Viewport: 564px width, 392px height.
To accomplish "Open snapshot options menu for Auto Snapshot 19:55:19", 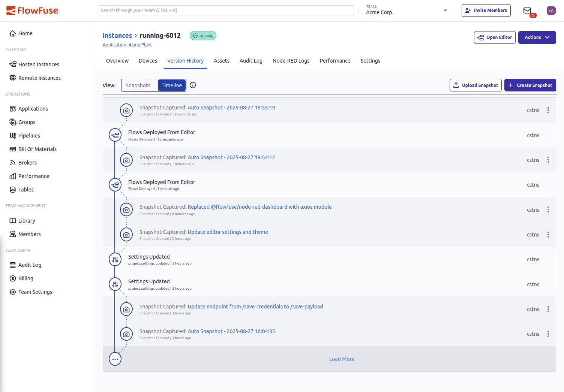I will (x=548, y=110).
